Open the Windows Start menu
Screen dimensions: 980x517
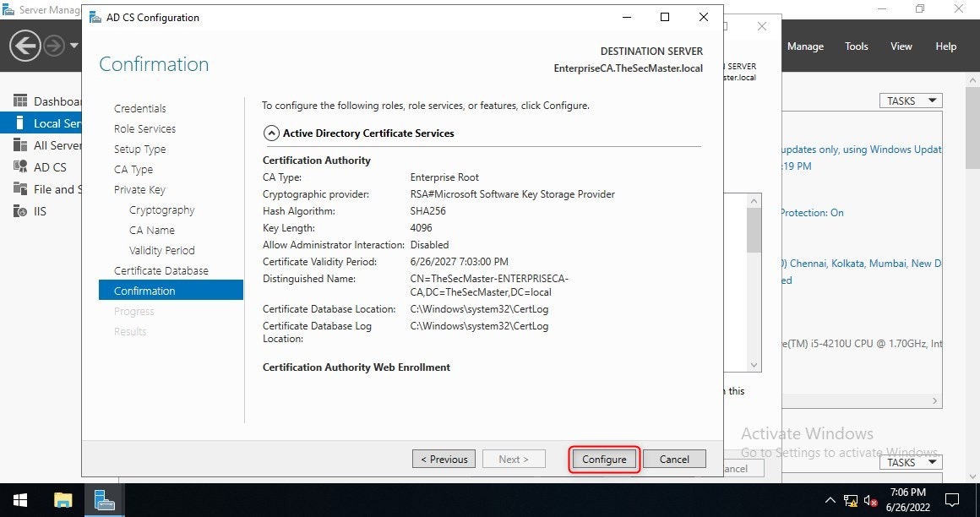[20, 500]
